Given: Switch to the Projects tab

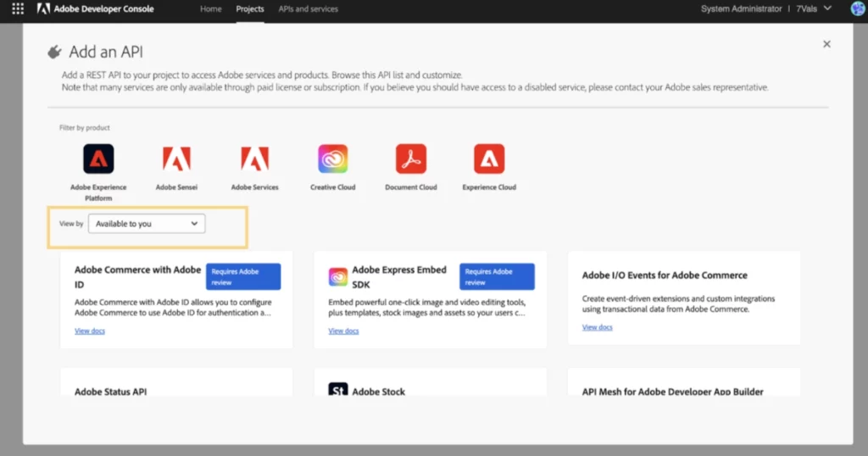Looking at the screenshot, I should (250, 8).
